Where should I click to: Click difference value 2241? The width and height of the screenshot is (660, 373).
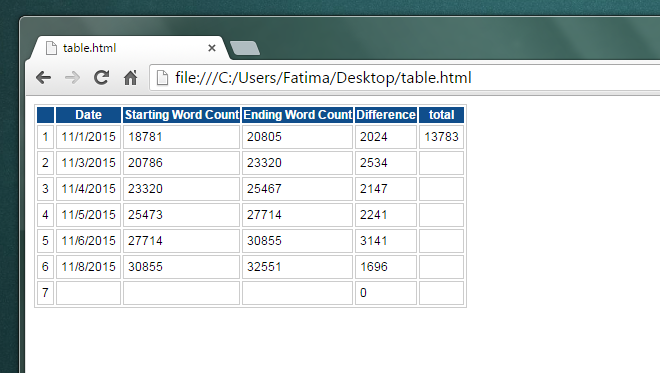tap(386, 215)
